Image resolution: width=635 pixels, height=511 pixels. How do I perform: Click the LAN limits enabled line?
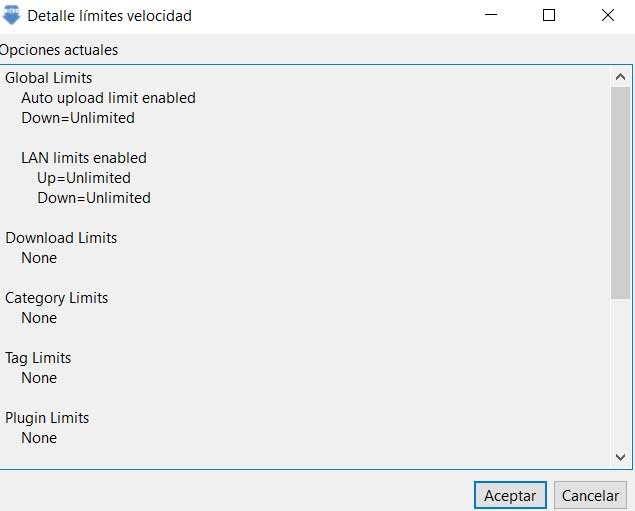click(84, 158)
